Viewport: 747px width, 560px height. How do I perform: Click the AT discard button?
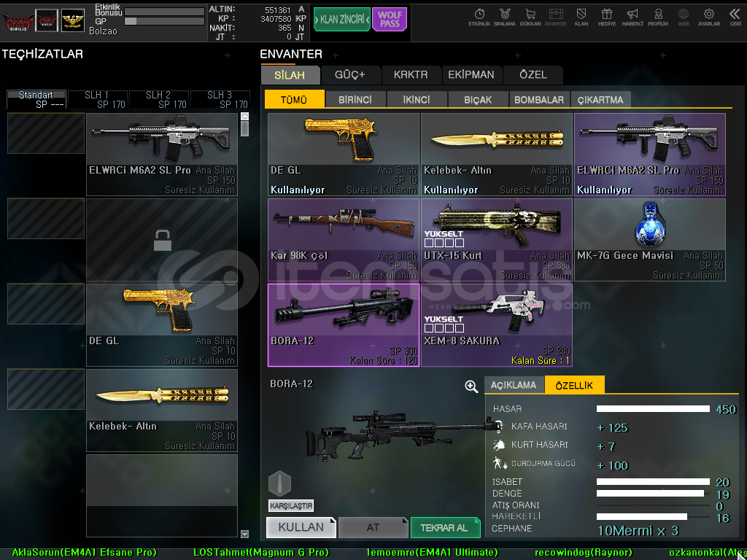pos(373,528)
